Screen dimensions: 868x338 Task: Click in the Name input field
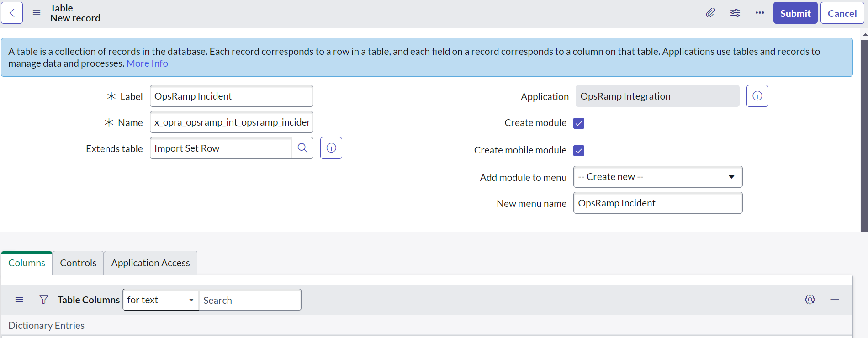click(x=232, y=122)
